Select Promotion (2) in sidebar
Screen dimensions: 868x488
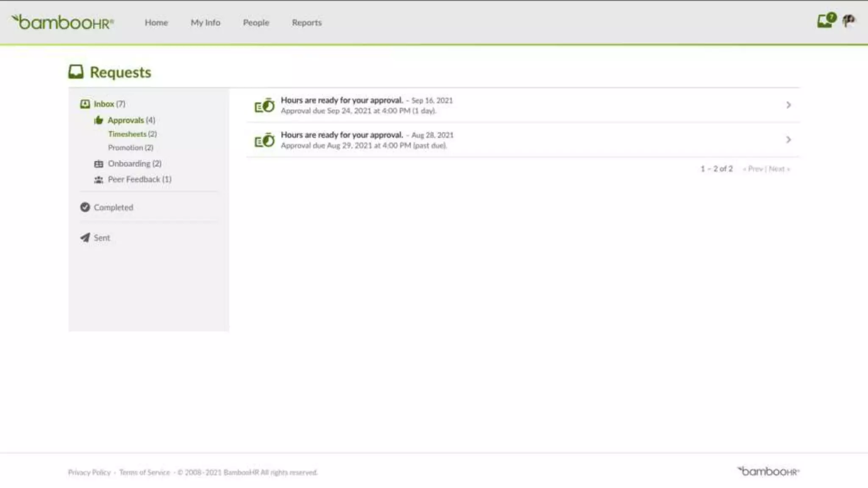tap(131, 147)
